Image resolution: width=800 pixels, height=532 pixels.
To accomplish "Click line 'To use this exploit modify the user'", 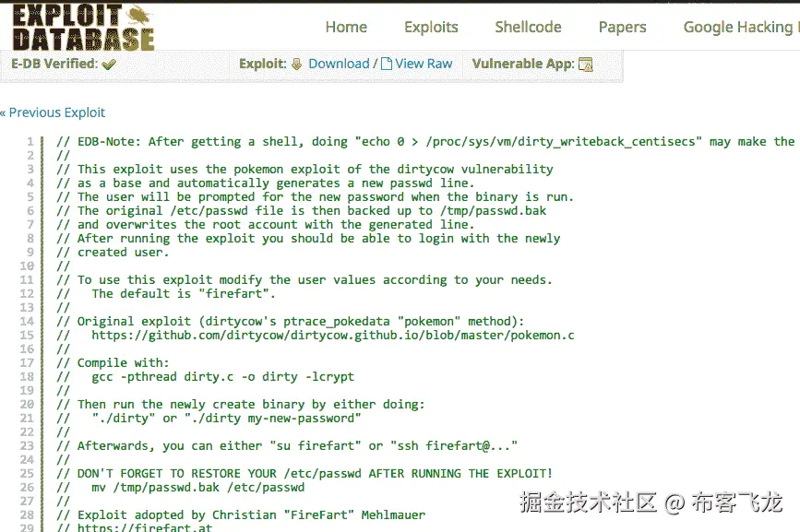I will (x=304, y=279).
